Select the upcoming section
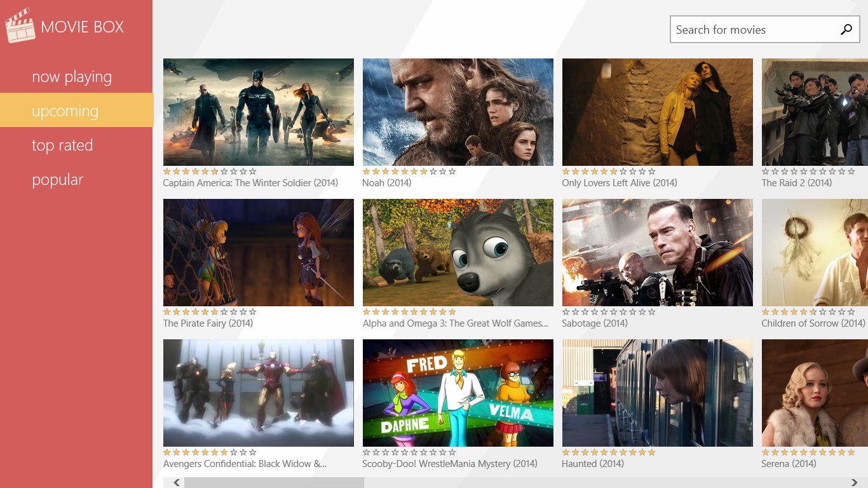The height and width of the screenshot is (488, 868). (76, 110)
